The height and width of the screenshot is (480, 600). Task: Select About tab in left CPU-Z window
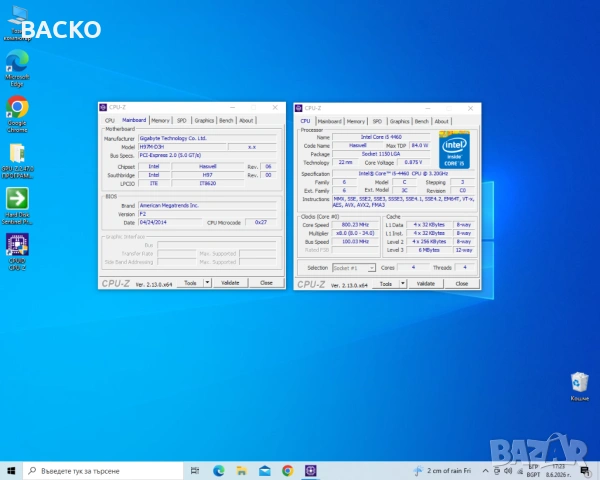(x=246, y=121)
